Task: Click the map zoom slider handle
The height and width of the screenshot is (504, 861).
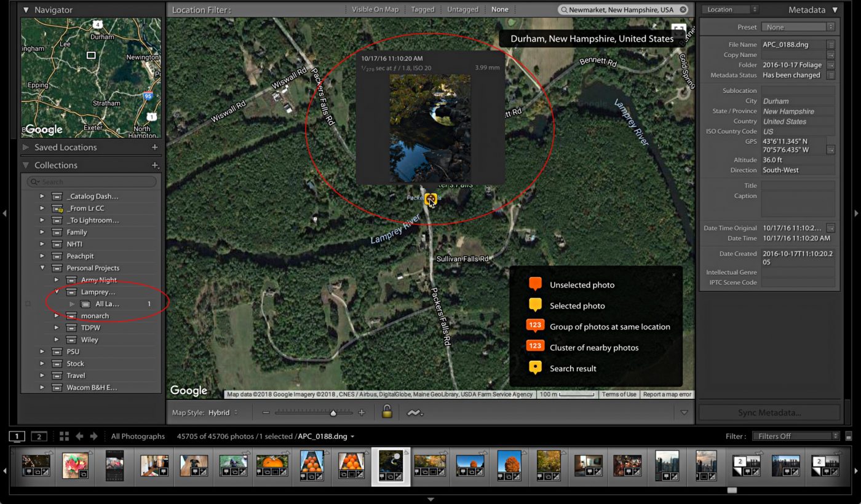Action: [333, 413]
